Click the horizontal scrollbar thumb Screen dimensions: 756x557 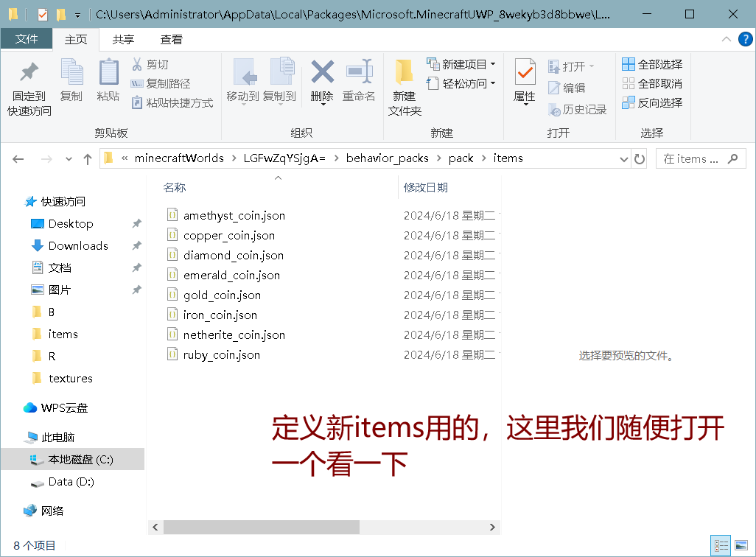(262, 527)
